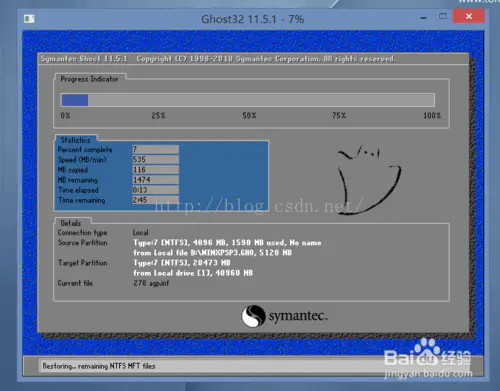This screenshot has height=391, width=500.
Task: Close the Ghost32 window
Action: pyautogui.click(x=468, y=16)
